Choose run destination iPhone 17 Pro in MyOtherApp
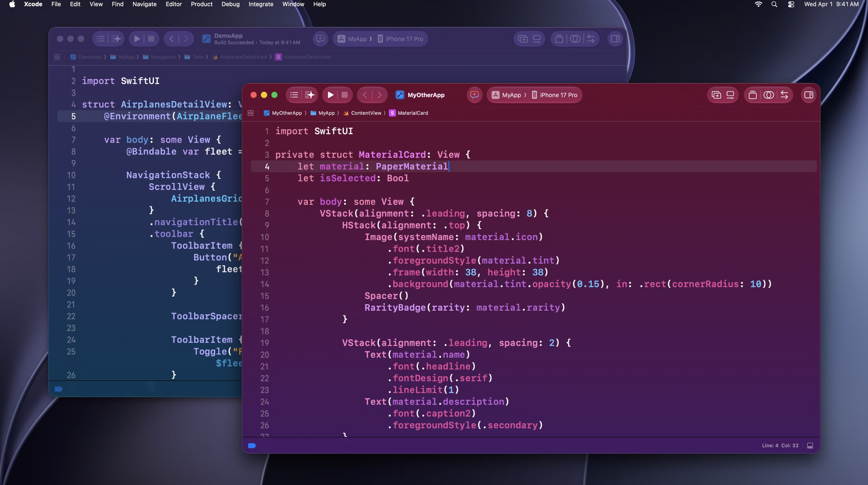This screenshot has height=485, width=868. pos(554,95)
